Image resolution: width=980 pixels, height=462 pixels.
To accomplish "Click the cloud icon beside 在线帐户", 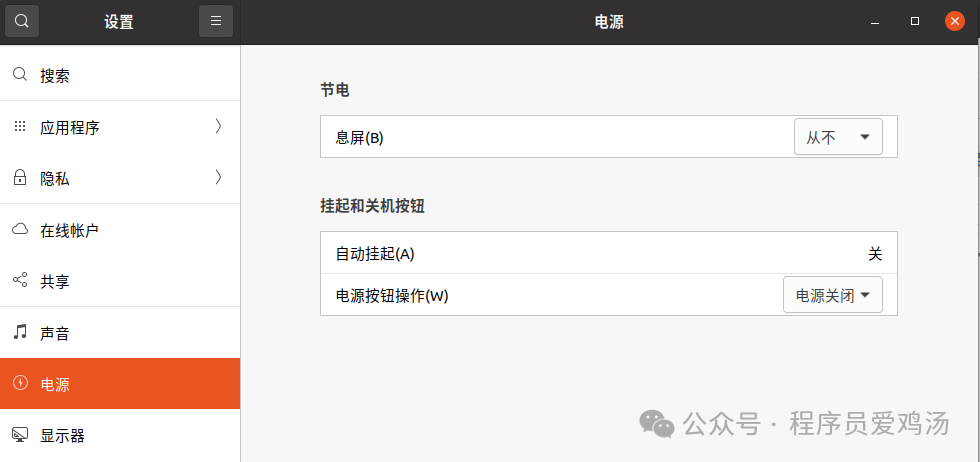I will [x=19, y=230].
